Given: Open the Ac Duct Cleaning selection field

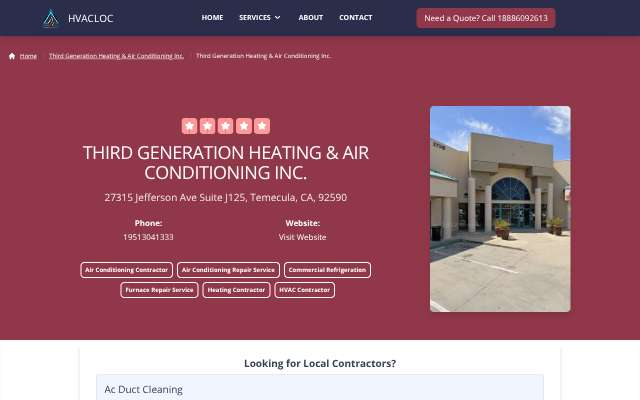Looking at the screenshot, I should (x=320, y=387).
